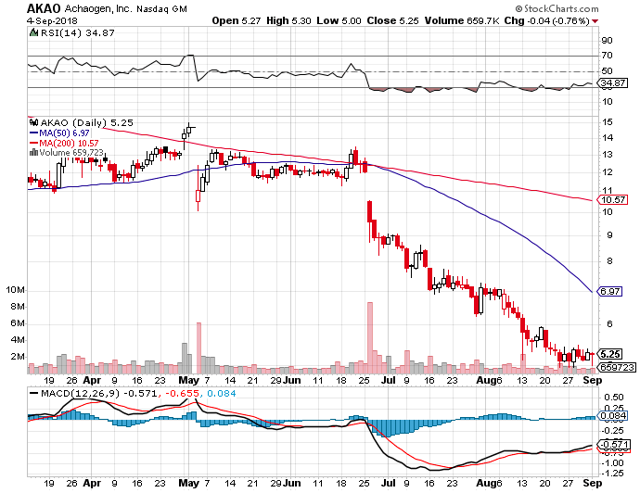This screenshot has width=640, height=493.
Task: Click the 34.87 RSI value tag on right axis
Action: coord(613,83)
